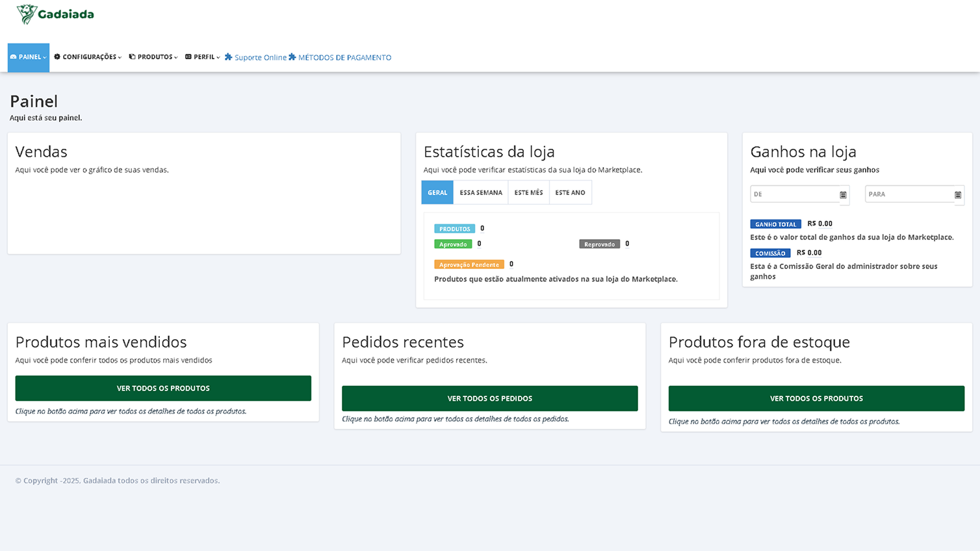Click the DE date input field
Screen dimensions: 980x551
pos(793,194)
